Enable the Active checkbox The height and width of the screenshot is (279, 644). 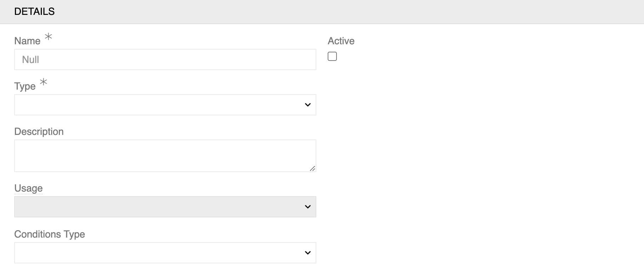[x=332, y=56]
